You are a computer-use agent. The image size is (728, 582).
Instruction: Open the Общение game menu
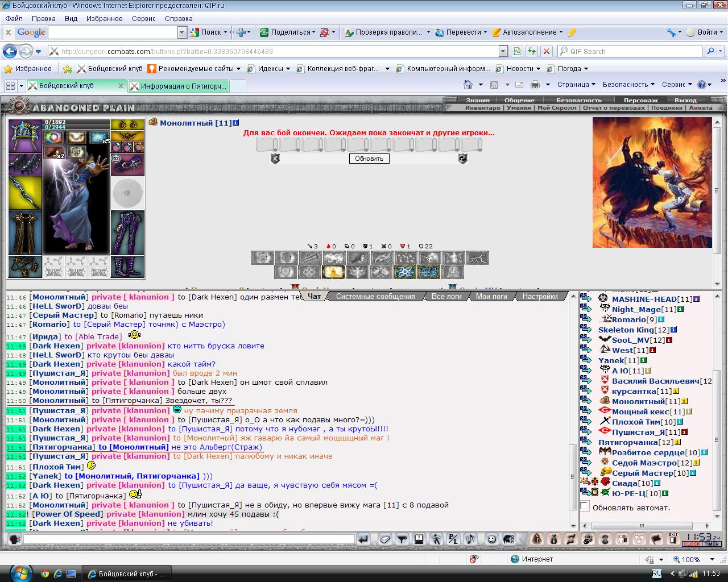pyautogui.click(x=519, y=100)
